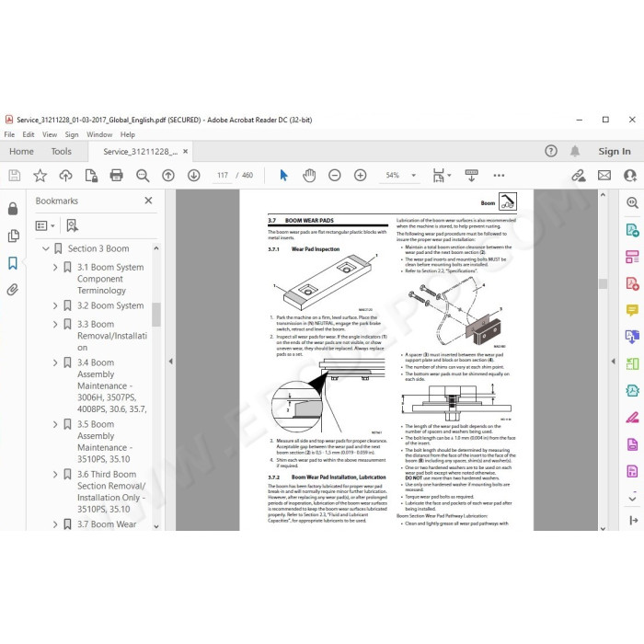
Task: Open zoom level 54% dropdown
Action: [x=414, y=176]
